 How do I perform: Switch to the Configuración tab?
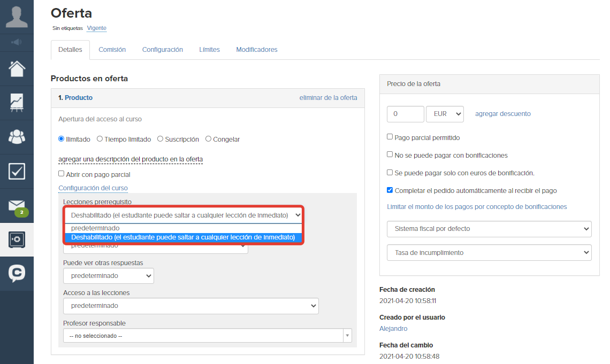[162, 50]
